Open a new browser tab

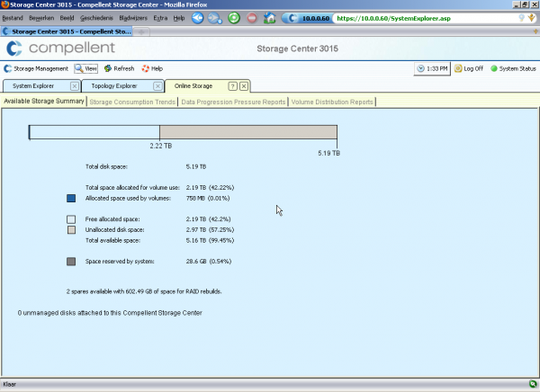click(141, 32)
